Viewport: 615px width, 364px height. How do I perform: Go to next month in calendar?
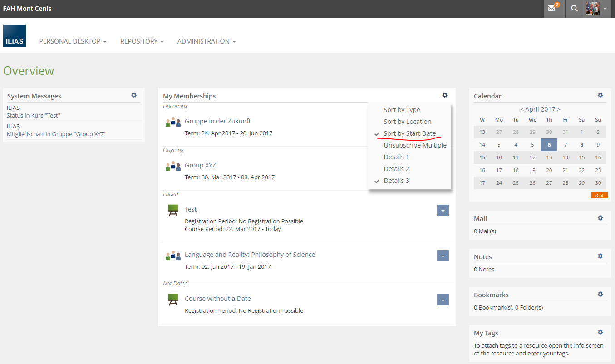(558, 109)
